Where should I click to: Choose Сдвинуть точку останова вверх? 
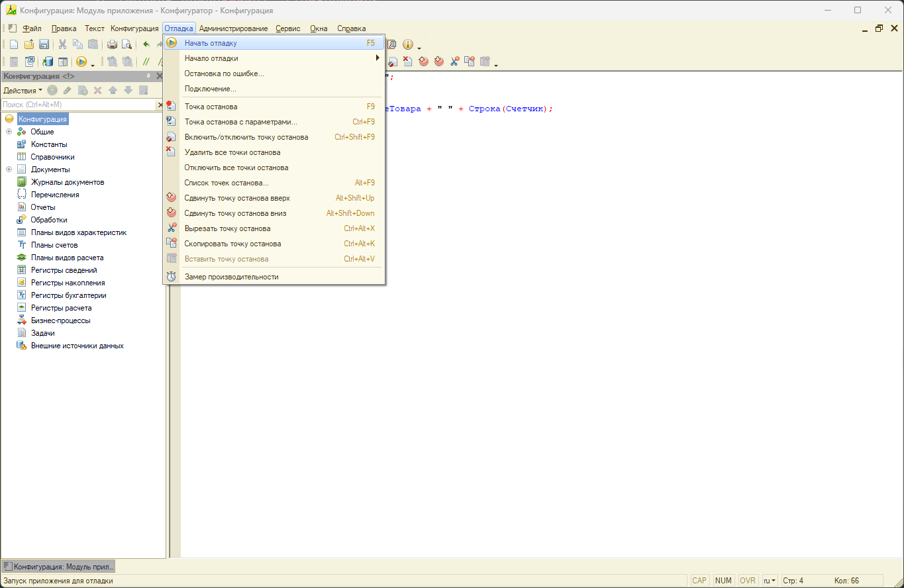click(274, 198)
